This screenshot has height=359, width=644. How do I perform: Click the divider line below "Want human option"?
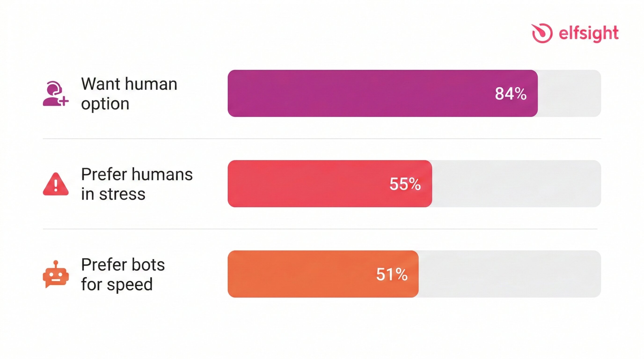[322, 138]
